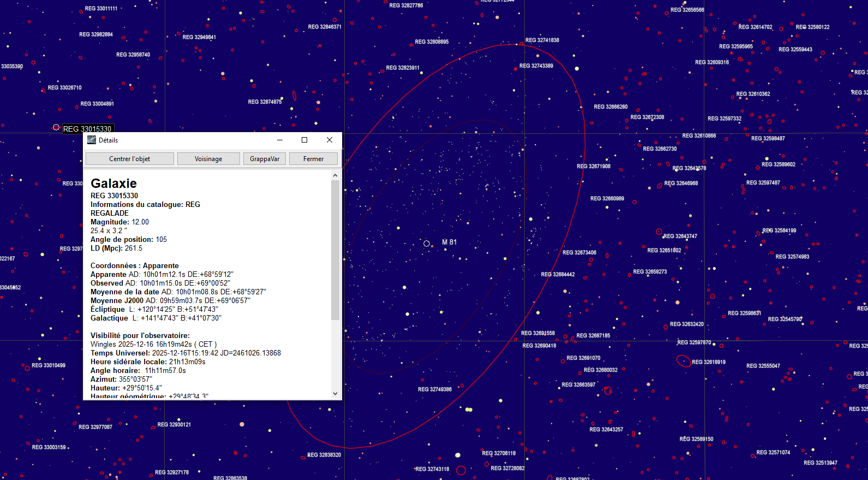The width and height of the screenshot is (868, 480).
Task: Click the REG 32930121 label
Action: click(174, 424)
